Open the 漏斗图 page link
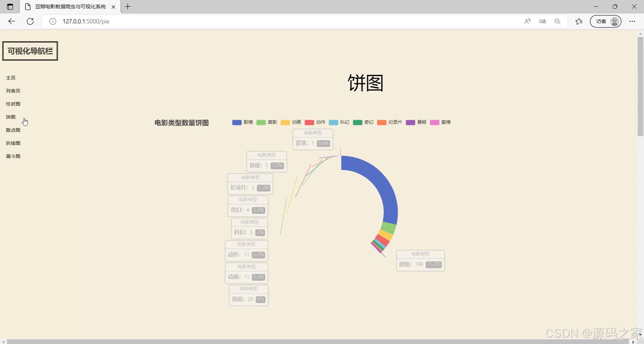 coord(13,156)
